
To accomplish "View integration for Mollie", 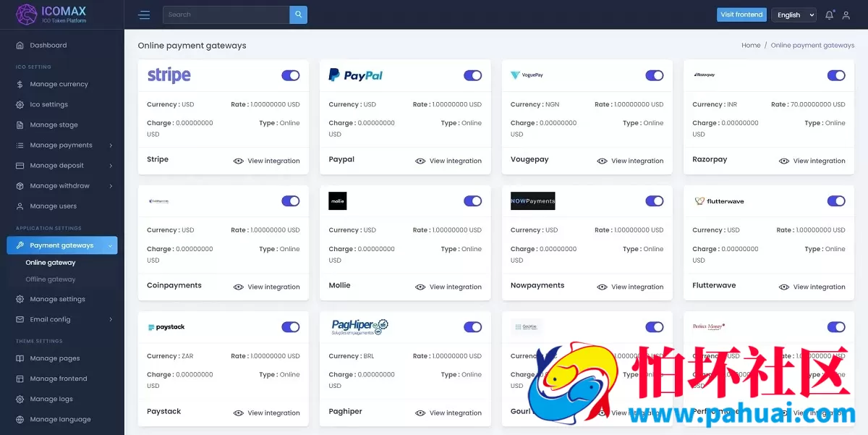I will pyautogui.click(x=448, y=287).
